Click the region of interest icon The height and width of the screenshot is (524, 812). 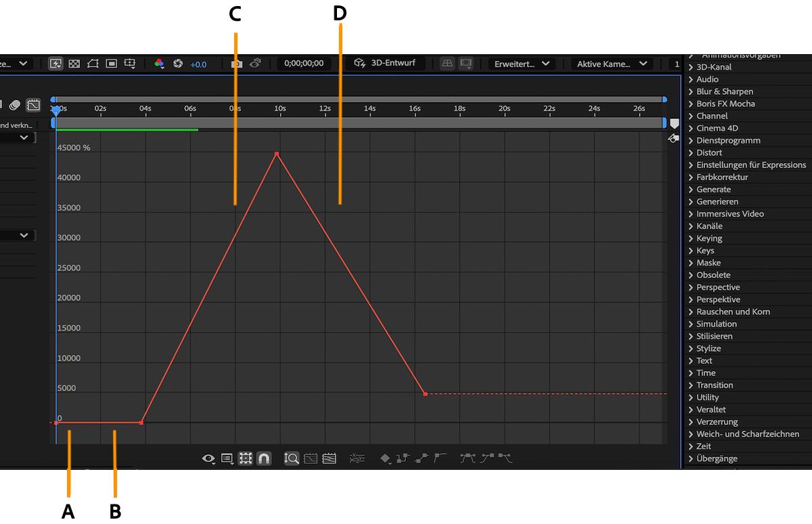(x=111, y=64)
